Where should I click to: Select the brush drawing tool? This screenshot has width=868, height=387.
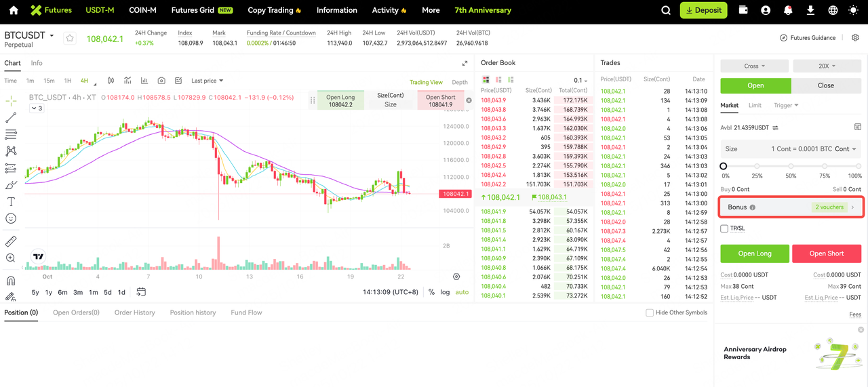(x=11, y=184)
